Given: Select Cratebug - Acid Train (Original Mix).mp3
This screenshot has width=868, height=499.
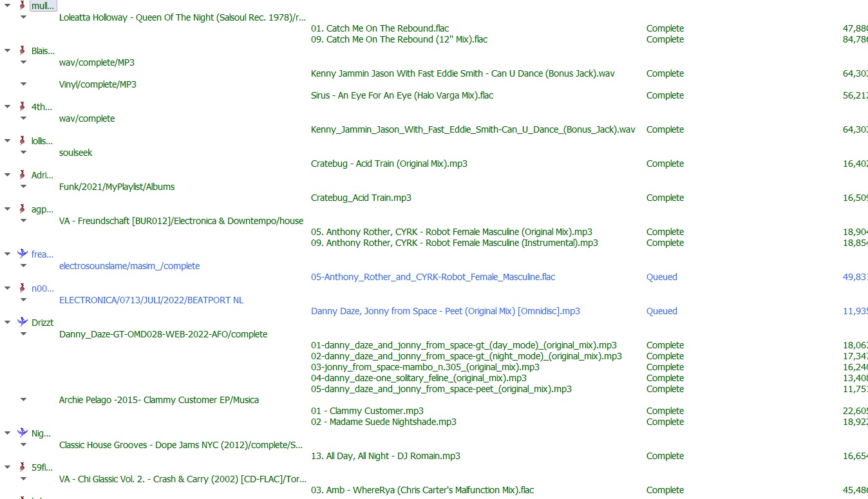Looking at the screenshot, I should (389, 164).
